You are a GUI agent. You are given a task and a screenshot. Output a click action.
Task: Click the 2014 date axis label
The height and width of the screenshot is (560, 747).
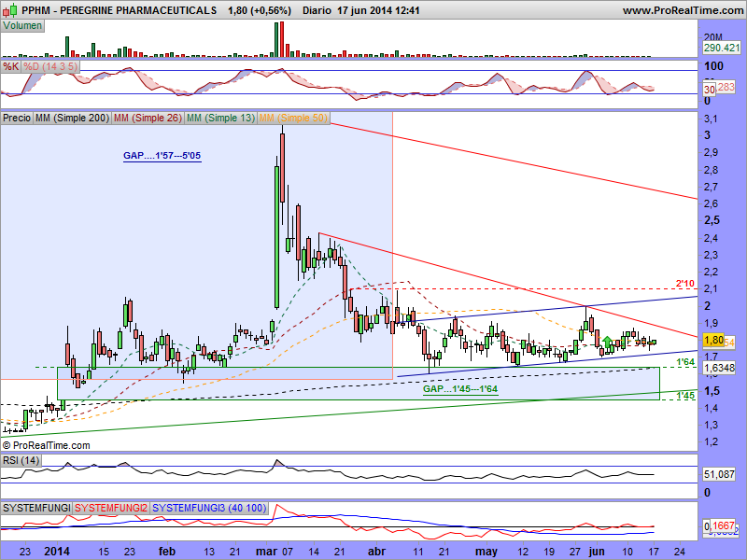[57, 552]
